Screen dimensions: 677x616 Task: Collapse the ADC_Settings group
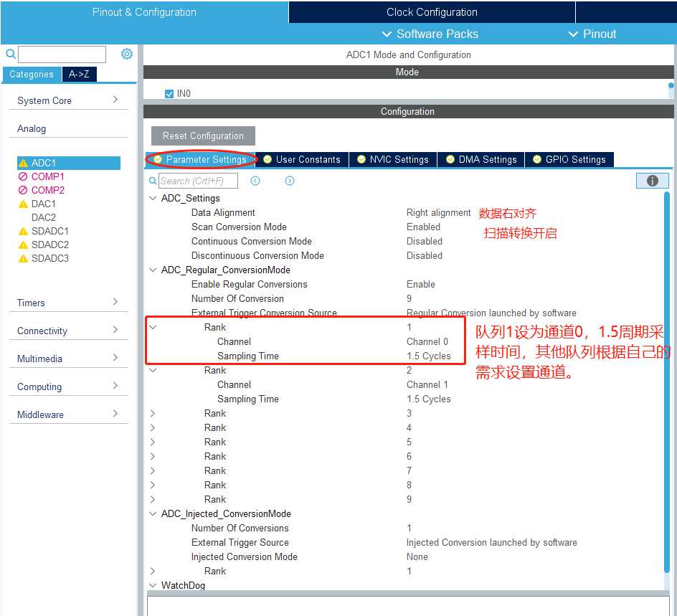[153, 198]
